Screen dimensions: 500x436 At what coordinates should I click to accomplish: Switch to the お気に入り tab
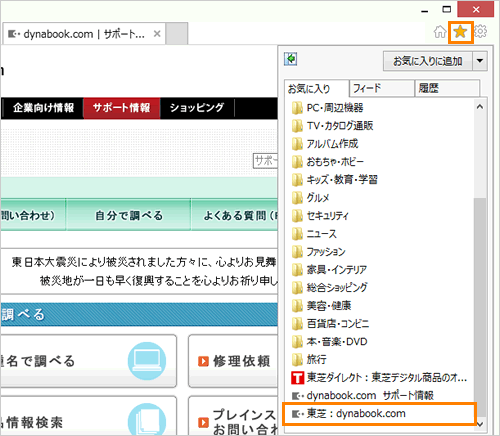[x=316, y=89]
